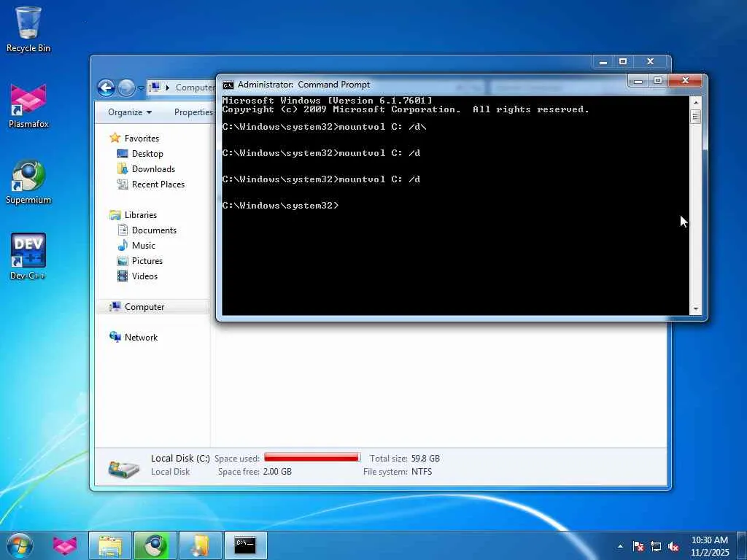
Task: Click the Explorer Back arrow button
Action: click(107, 87)
